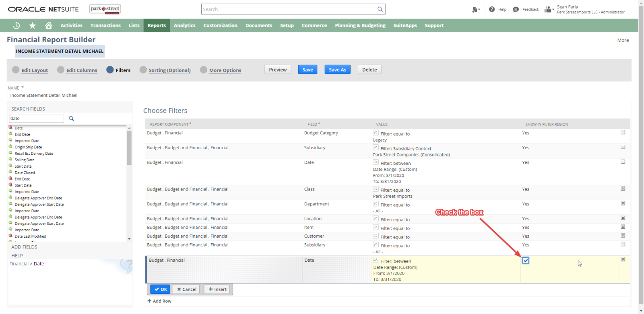
Task: Click the field list scroll-down arrow
Action: click(129, 239)
